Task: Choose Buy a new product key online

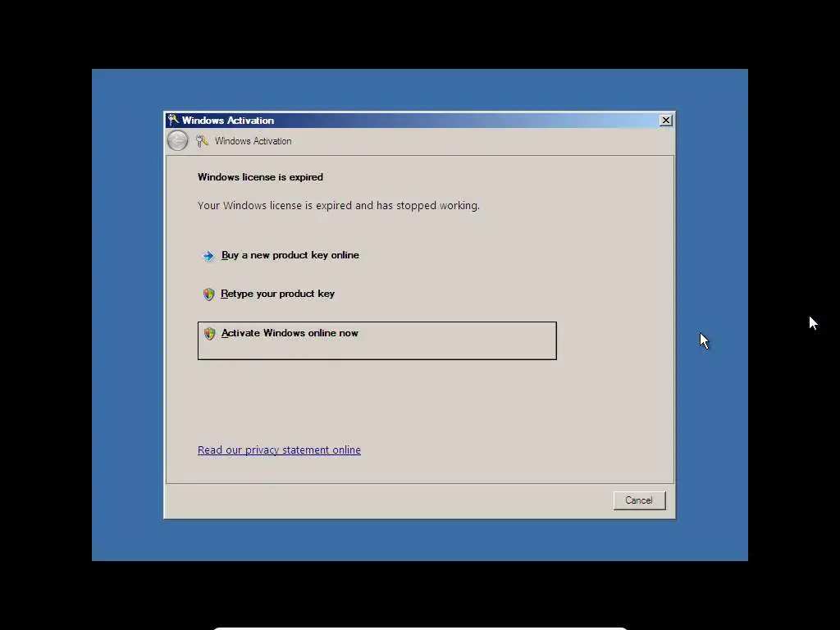Action: (290, 256)
